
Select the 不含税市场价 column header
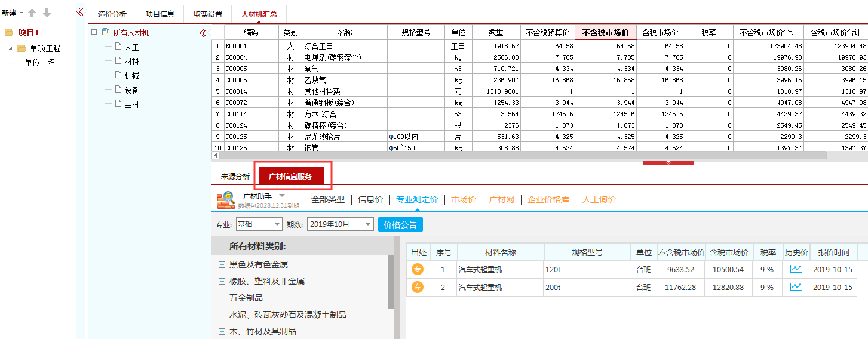pos(605,32)
